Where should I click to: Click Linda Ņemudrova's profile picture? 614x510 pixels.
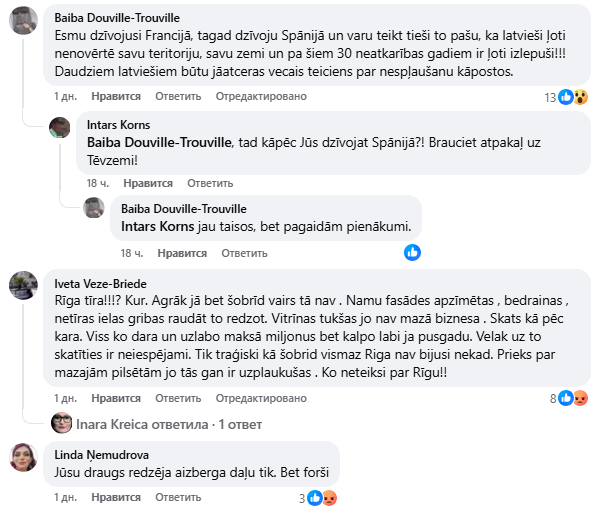point(24,457)
